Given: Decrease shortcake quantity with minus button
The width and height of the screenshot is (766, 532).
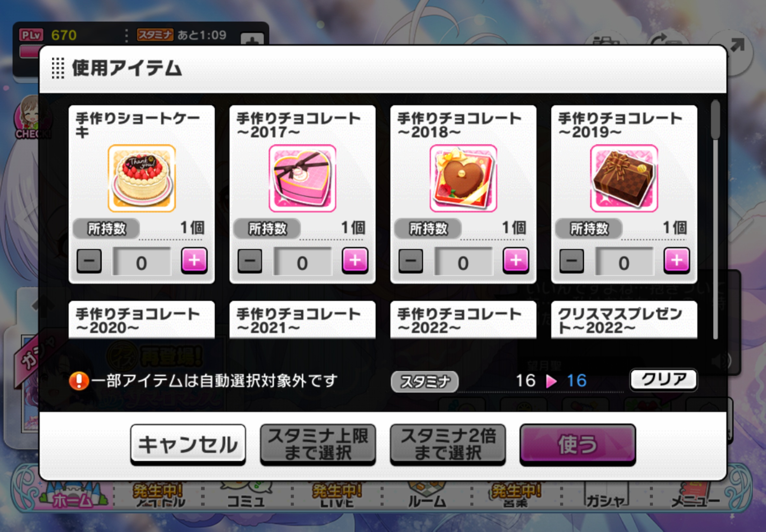Looking at the screenshot, I should click(89, 261).
